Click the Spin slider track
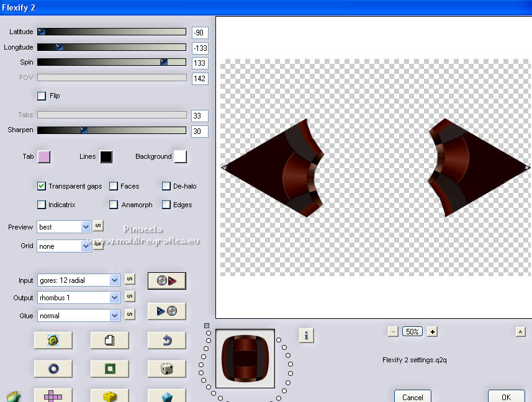 coord(112,62)
